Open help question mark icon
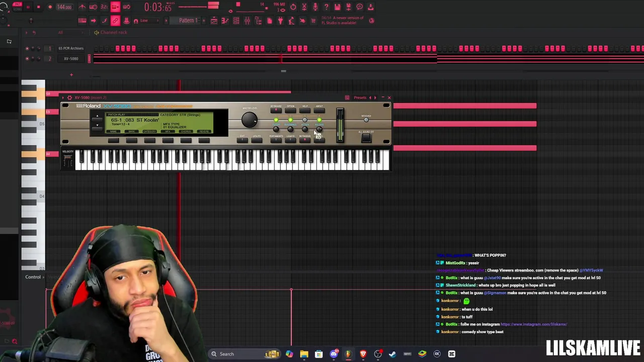The width and height of the screenshot is (644, 362). [x=326, y=7]
